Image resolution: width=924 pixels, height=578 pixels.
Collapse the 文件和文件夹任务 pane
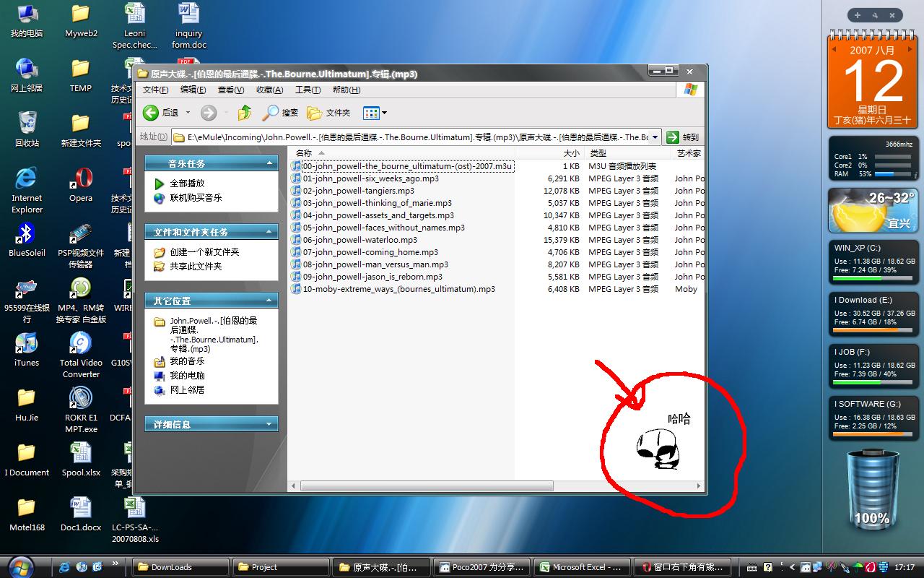[269, 232]
